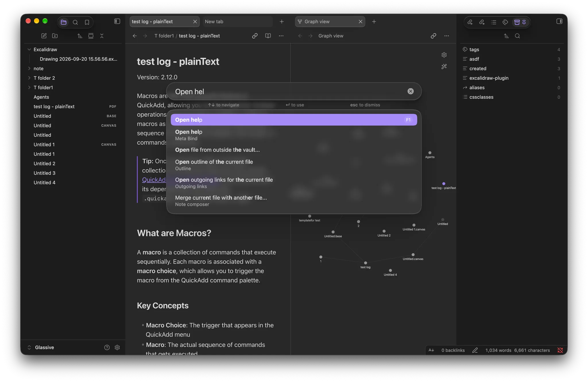The height and width of the screenshot is (382, 588).
Task: Run the highlighted Open help command
Action: [x=294, y=120]
